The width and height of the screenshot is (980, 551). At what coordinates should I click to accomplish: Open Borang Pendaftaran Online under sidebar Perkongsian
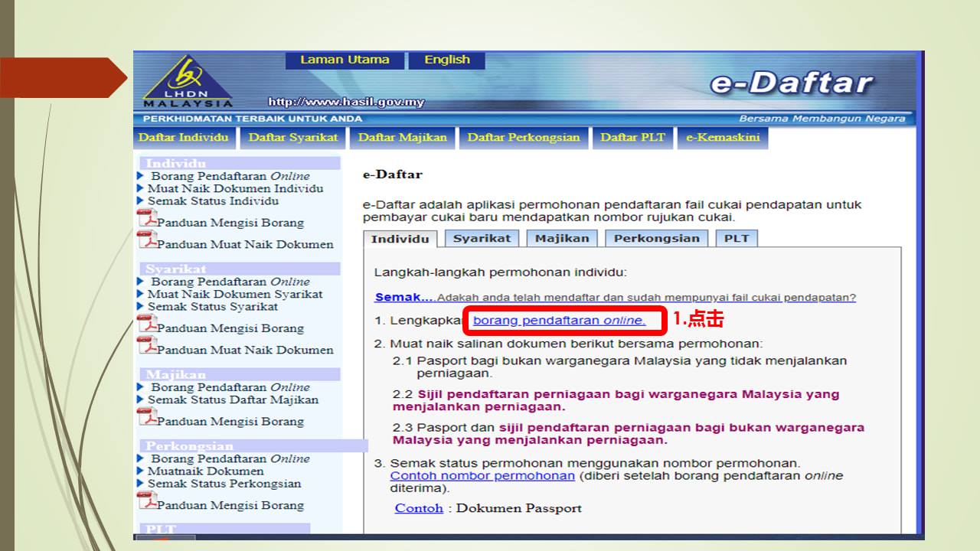(230, 458)
